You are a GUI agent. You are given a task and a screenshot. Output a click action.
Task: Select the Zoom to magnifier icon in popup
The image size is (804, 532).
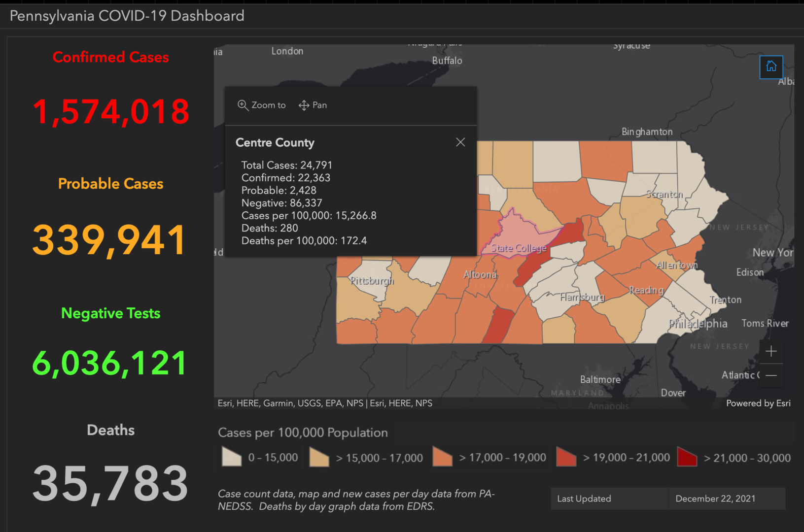[x=243, y=105]
